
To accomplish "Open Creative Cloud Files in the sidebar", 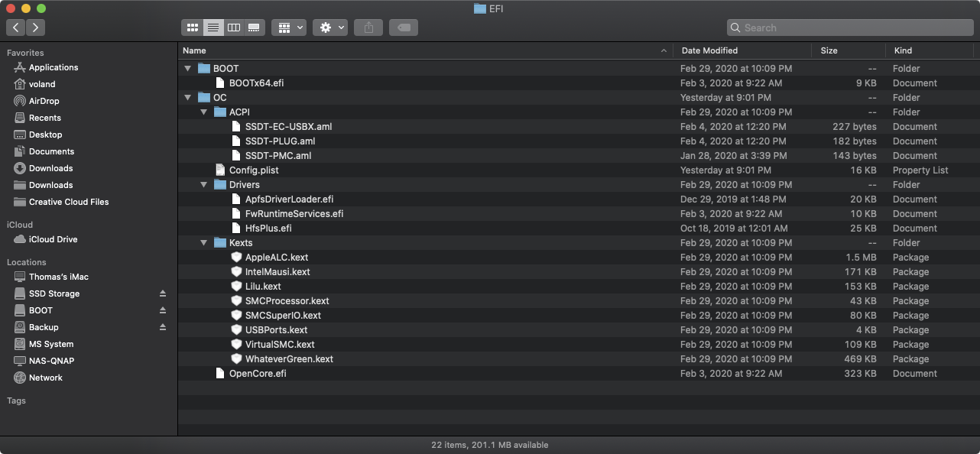I will click(x=69, y=202).
